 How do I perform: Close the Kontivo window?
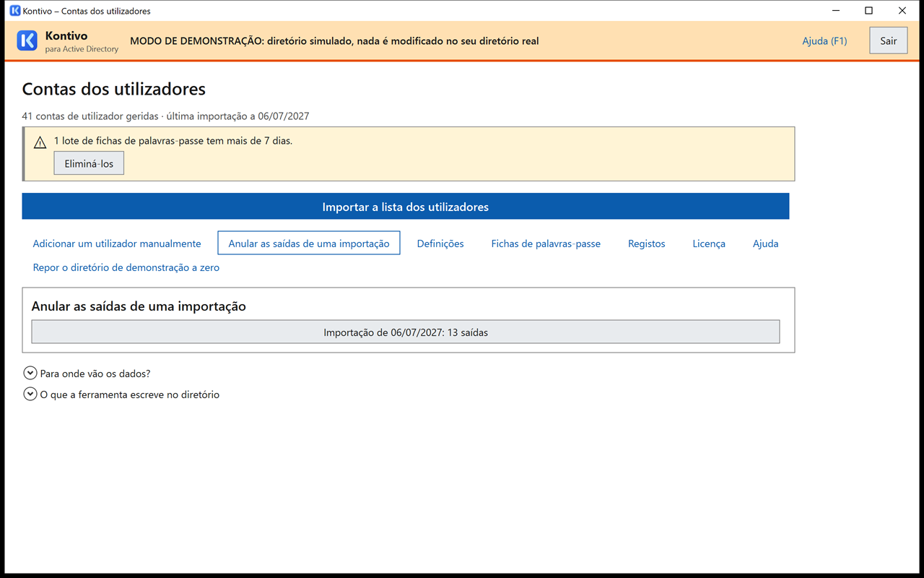[x=902, y=11]
